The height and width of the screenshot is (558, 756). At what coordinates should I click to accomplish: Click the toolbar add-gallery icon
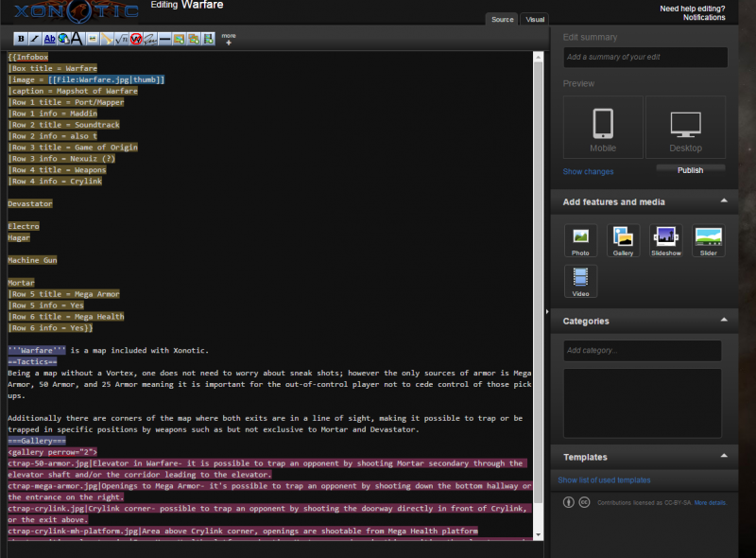[x=194, y=39]
